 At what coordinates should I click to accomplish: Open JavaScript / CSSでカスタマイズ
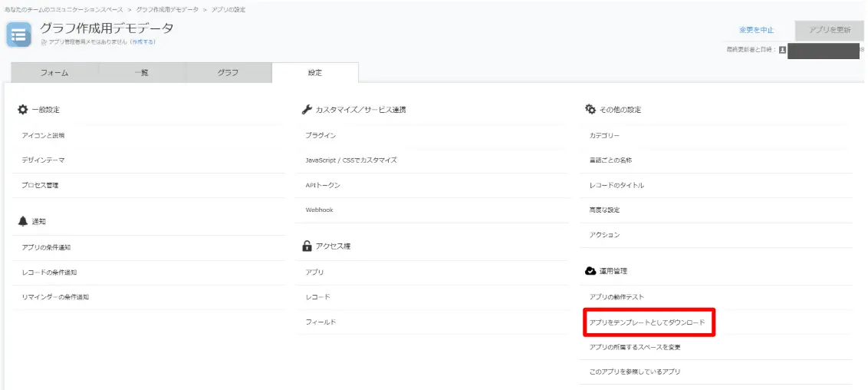click(351, 160)
